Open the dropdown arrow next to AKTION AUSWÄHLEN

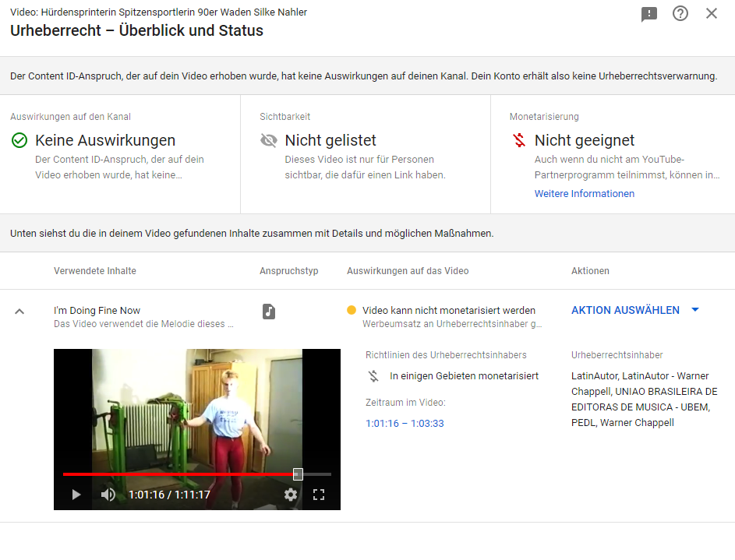695,310
